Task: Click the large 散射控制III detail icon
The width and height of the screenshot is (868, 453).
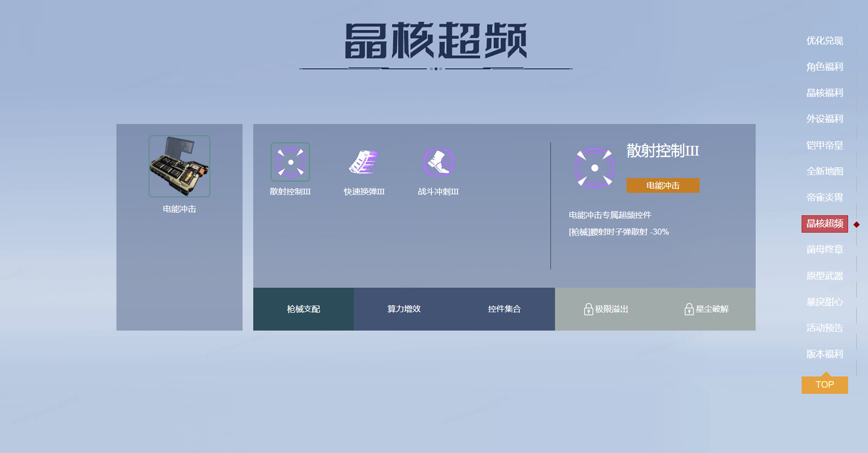Action: (594, 168)
